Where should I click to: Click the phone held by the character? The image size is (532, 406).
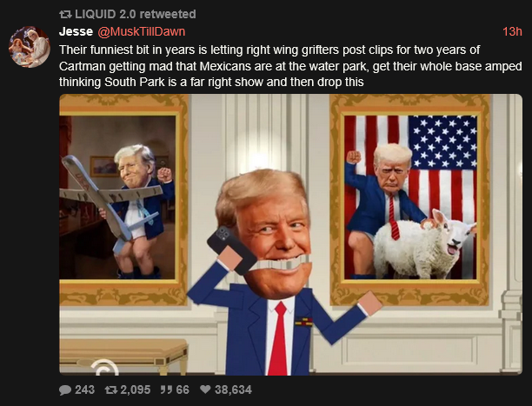pos(230,250)
